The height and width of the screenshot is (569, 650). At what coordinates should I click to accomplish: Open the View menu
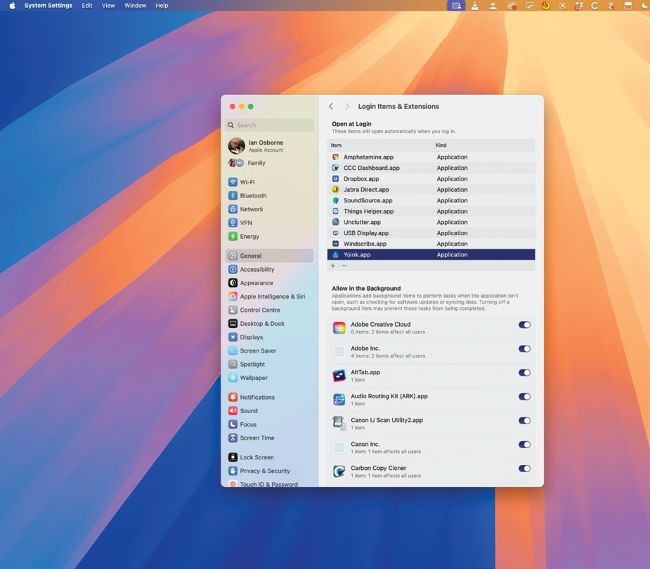(x=108, y=5)
